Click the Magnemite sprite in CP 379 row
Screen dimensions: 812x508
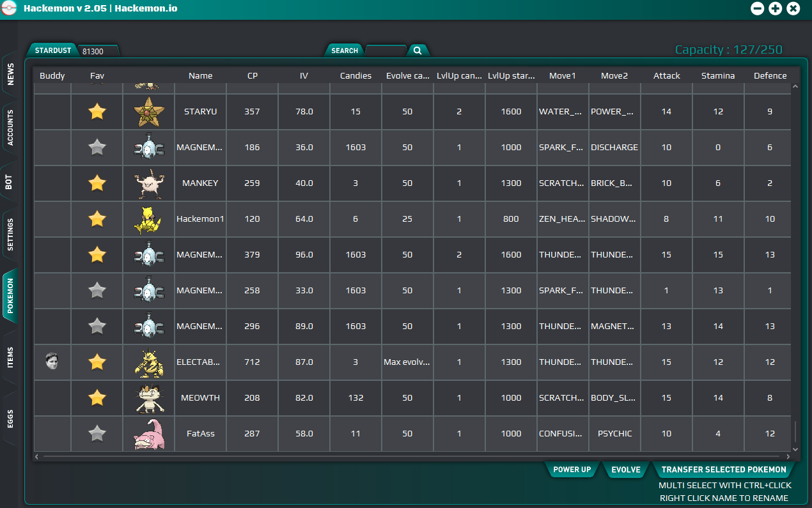click(148, 255)
